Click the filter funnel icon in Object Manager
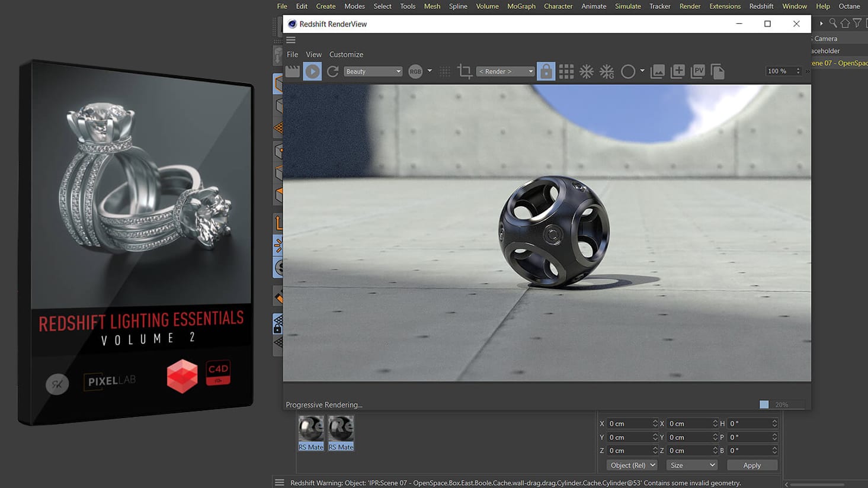868x488 pixels. coord(857,23)
